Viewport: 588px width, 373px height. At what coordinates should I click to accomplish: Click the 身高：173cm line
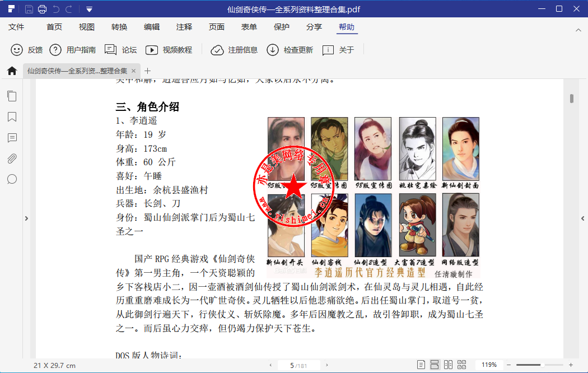[x=141, y=148]
